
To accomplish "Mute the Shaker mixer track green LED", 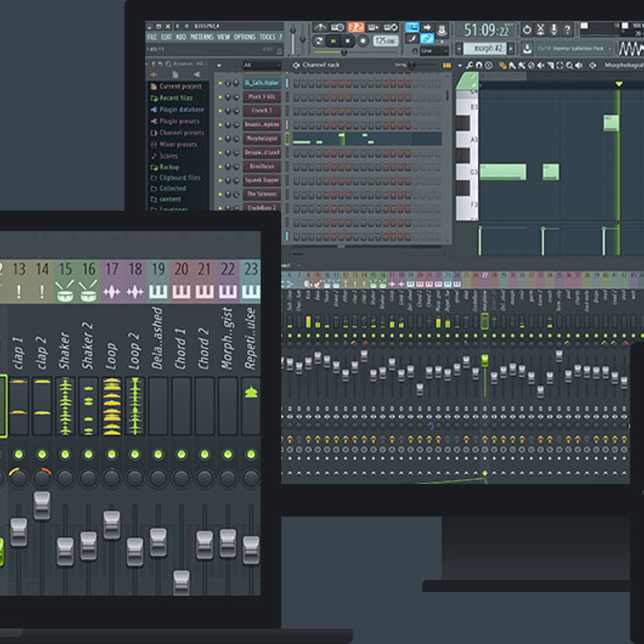I will pyautogui.click(x=65, y=455).
